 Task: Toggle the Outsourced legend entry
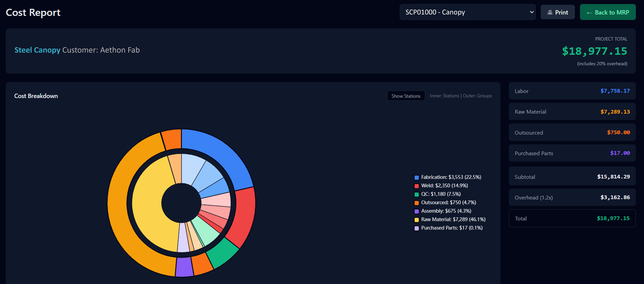tap(445, 202)
